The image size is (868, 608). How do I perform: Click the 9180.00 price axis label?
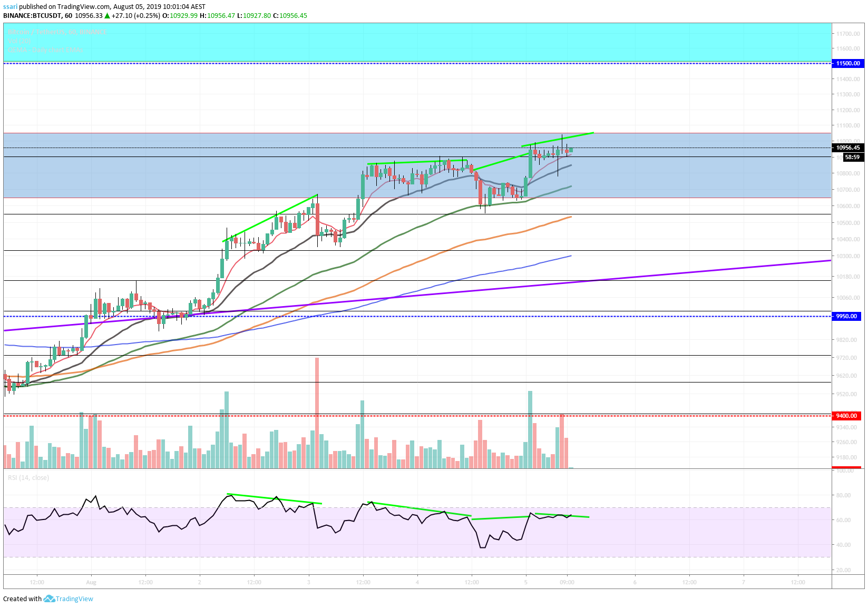(847, 457)
